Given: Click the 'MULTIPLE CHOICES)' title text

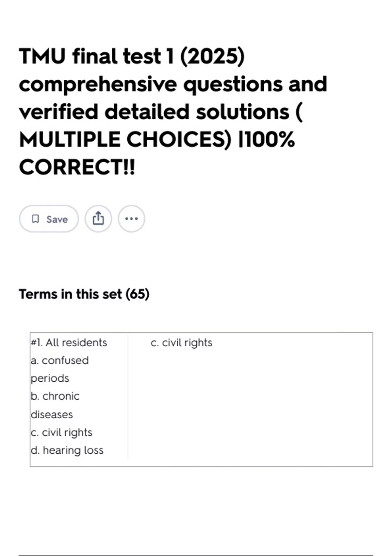Looking at the screenshot, I should [x=125, y=139].
